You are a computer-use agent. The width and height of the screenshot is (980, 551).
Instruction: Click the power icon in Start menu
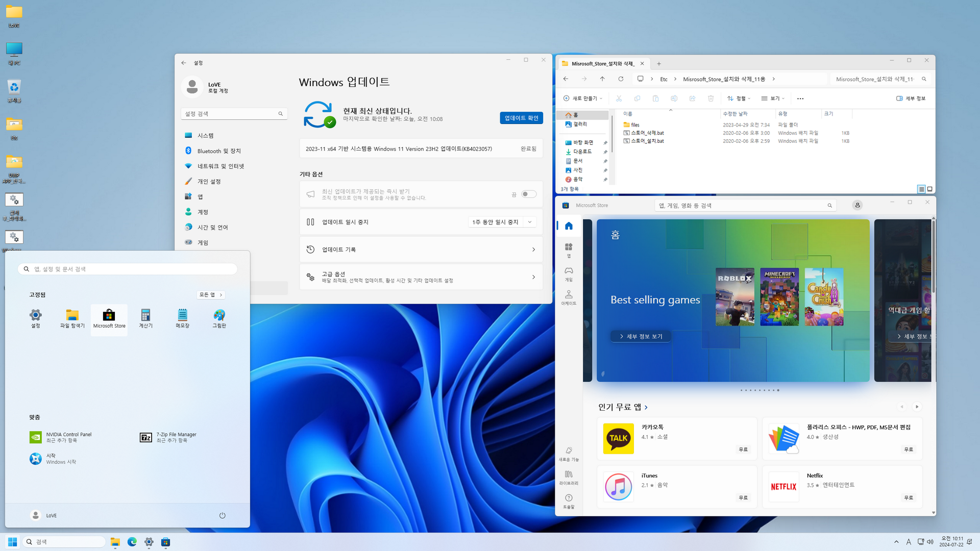[x=222, y=515]
